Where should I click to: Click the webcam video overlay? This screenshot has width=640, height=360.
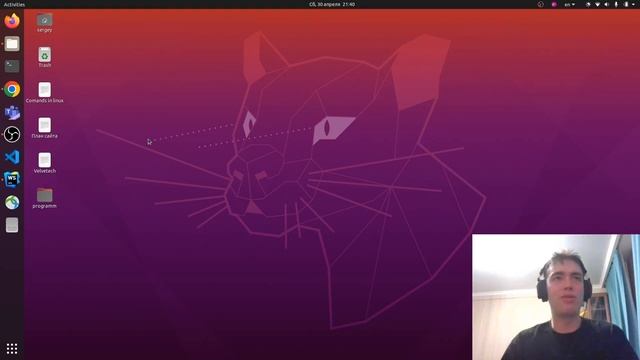[556, 297]
